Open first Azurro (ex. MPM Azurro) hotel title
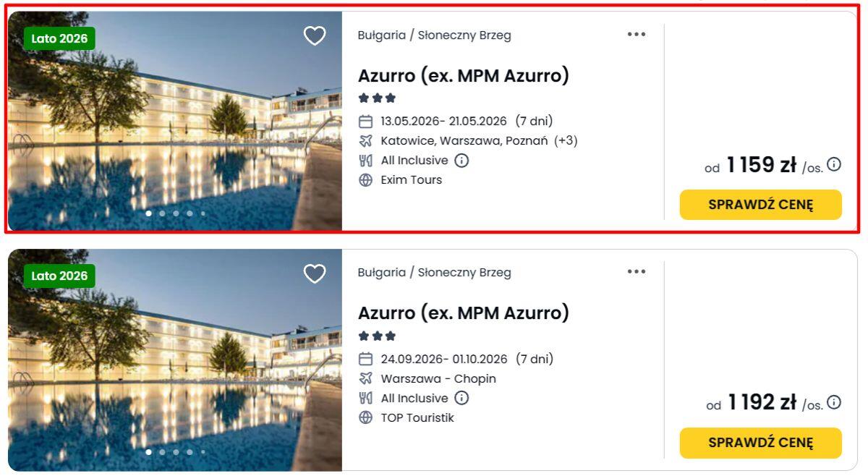 [x=464, y=75]
